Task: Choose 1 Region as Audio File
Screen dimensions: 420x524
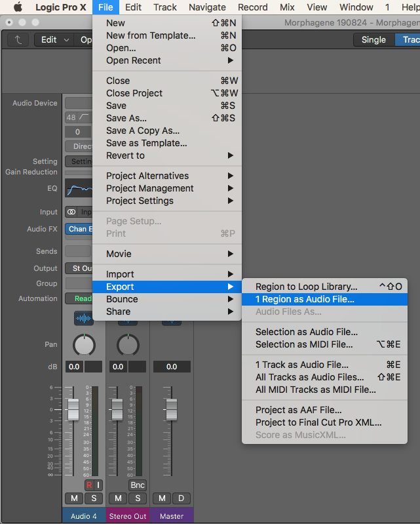Action: point(324,300)
